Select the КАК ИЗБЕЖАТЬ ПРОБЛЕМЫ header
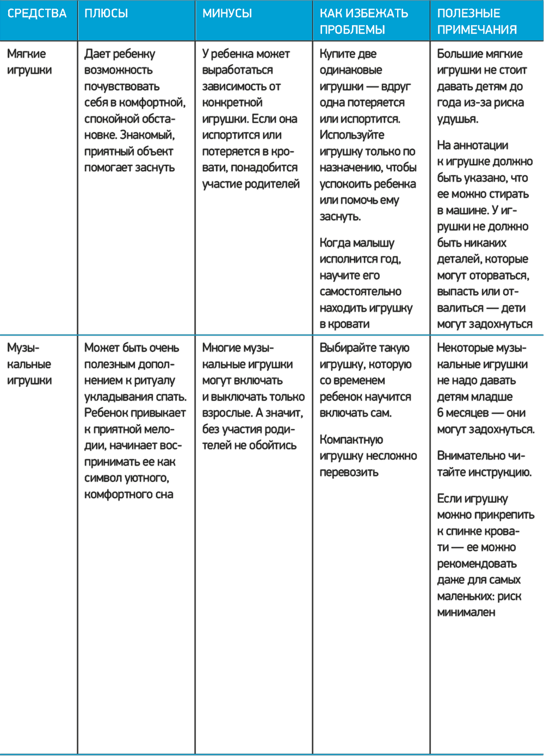544x756 pixels. tap(363, 21)
